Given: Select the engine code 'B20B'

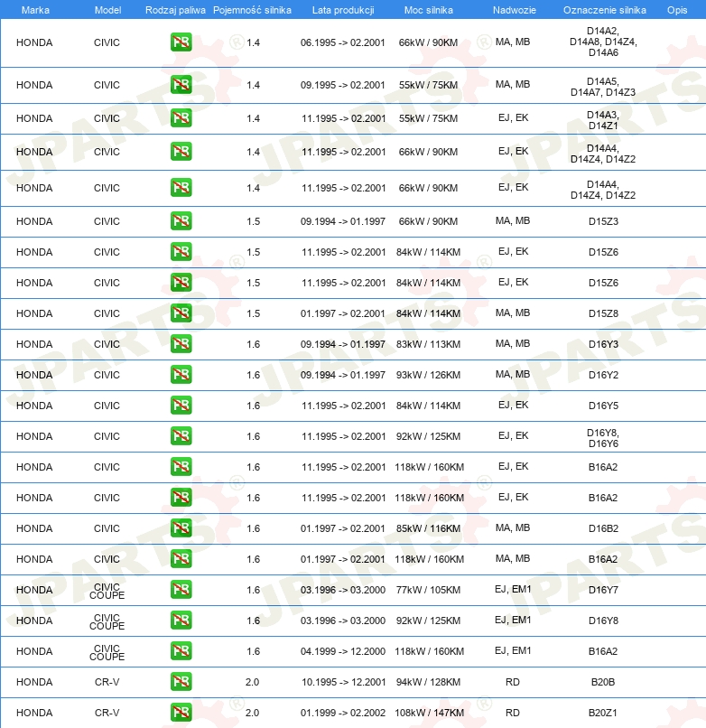Looking at the screenshot, I should pos(603,682).
